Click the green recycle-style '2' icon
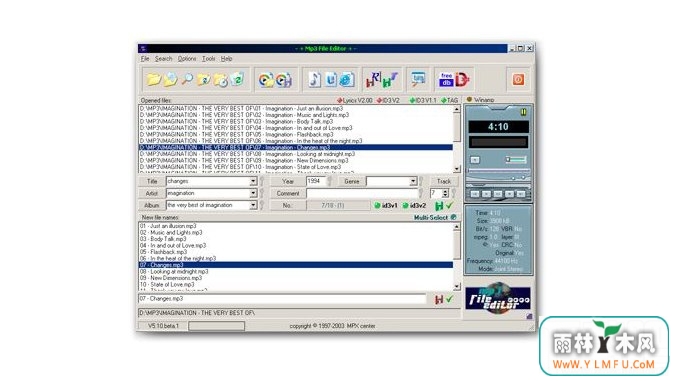The image size is (677, 381). [x=237, y=79]
